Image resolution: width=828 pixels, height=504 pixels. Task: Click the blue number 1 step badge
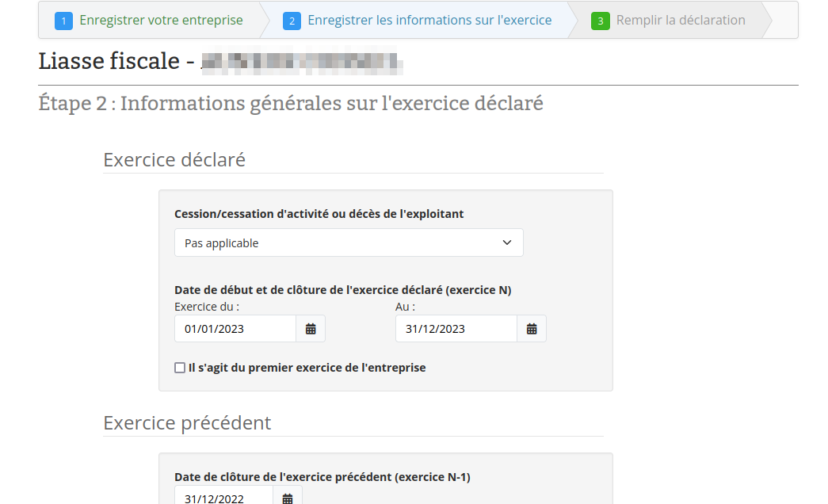[63, 21]
